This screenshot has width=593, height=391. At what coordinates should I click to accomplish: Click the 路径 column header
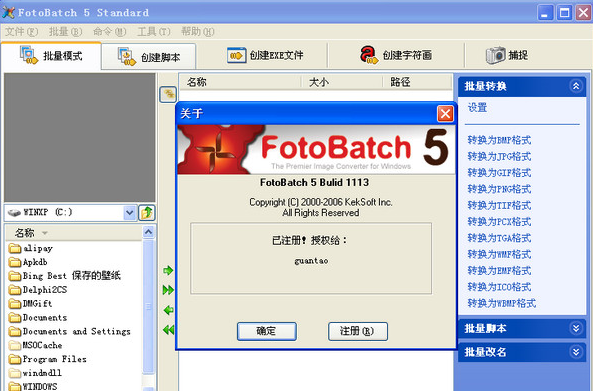click(x=418, y=82)
